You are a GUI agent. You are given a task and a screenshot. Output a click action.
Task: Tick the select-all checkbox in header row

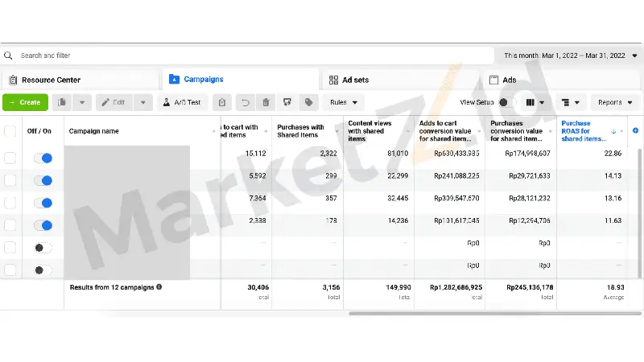[x=10, y=131]
